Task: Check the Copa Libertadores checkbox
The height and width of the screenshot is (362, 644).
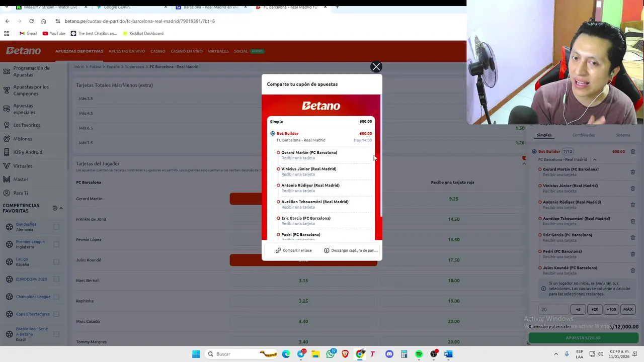Action: (56, 314)
